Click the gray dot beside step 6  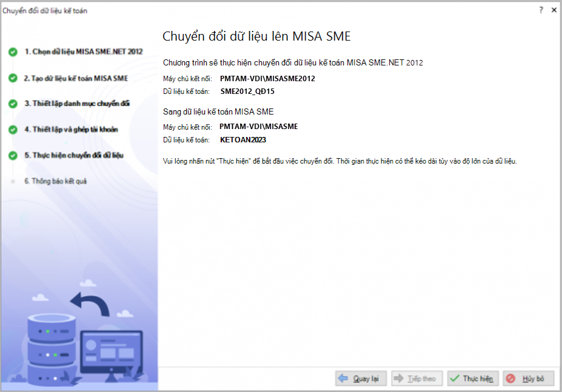(x=13, y=181)
